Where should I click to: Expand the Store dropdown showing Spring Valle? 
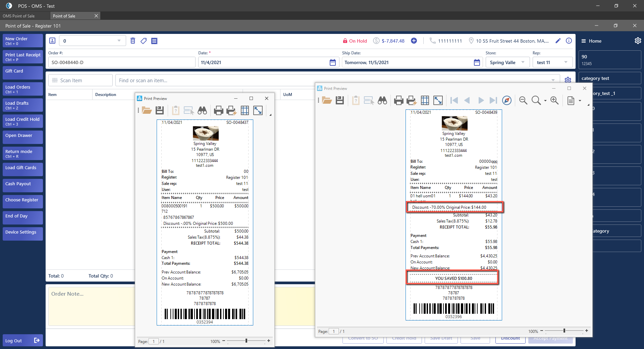[x=523, y=62]
